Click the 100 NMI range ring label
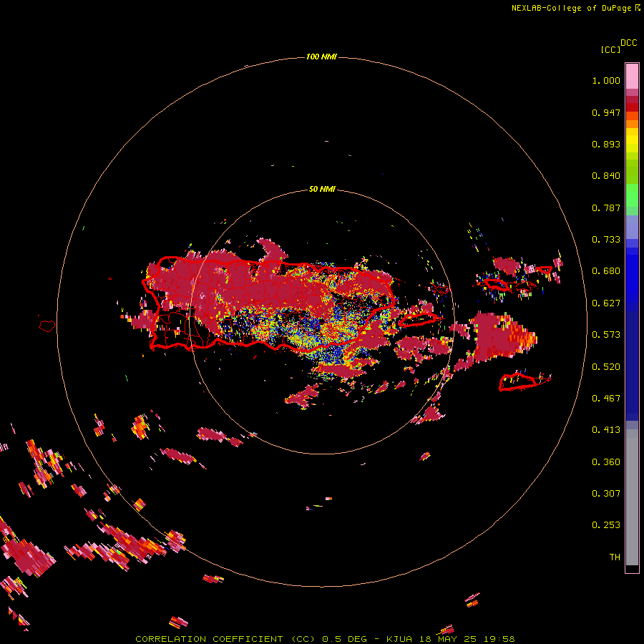The height and width of the screenshot is (644, 644). click(x=321, y=57)
